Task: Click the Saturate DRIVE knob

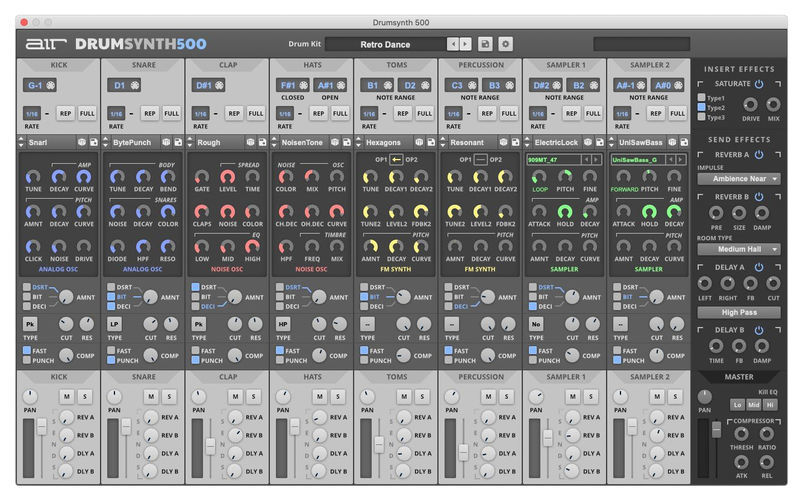Action: 750,105
